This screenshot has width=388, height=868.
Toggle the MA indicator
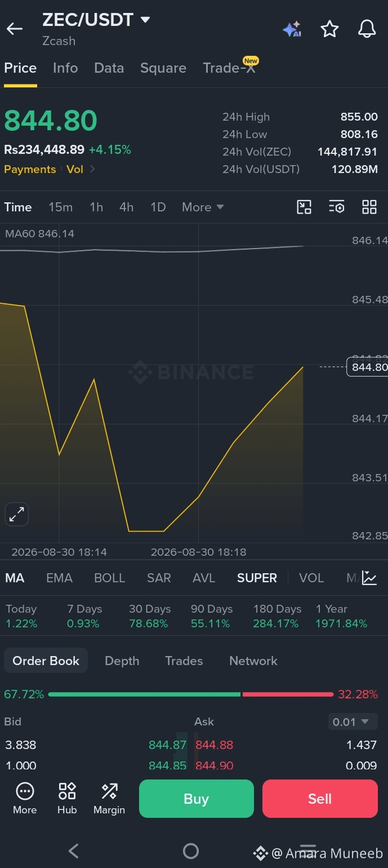click(15, 578)
